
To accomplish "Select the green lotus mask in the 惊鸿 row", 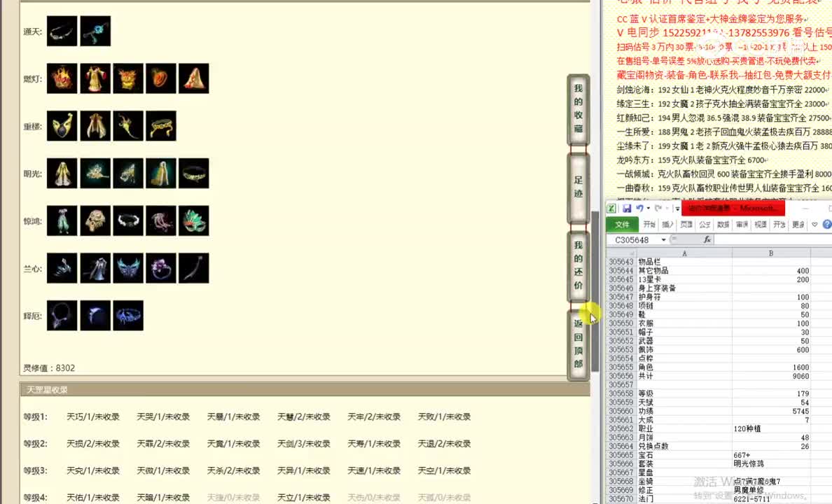I will [194, 220].
